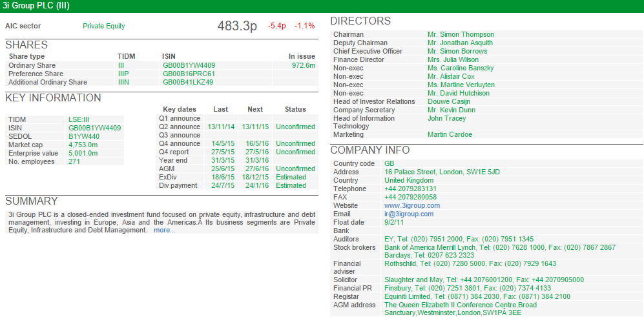Click Mr. Simon Thompson chairman name

click(461, 34)
